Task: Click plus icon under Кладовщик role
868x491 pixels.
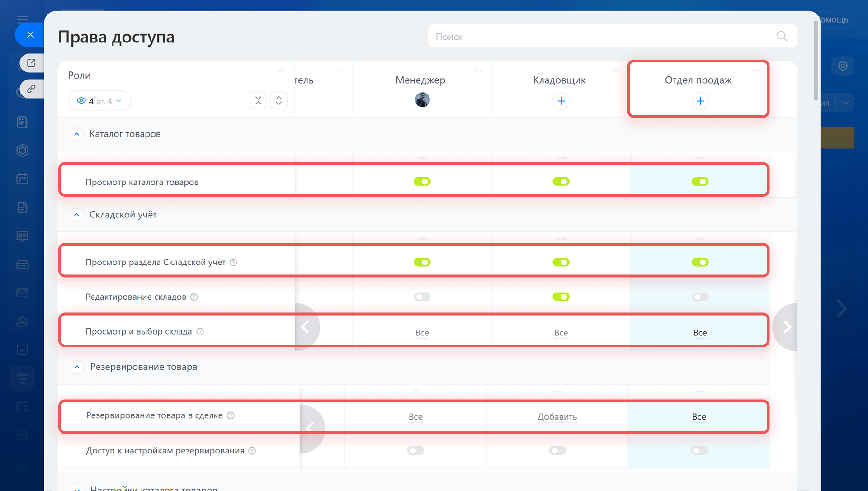Action: point(561,101)
